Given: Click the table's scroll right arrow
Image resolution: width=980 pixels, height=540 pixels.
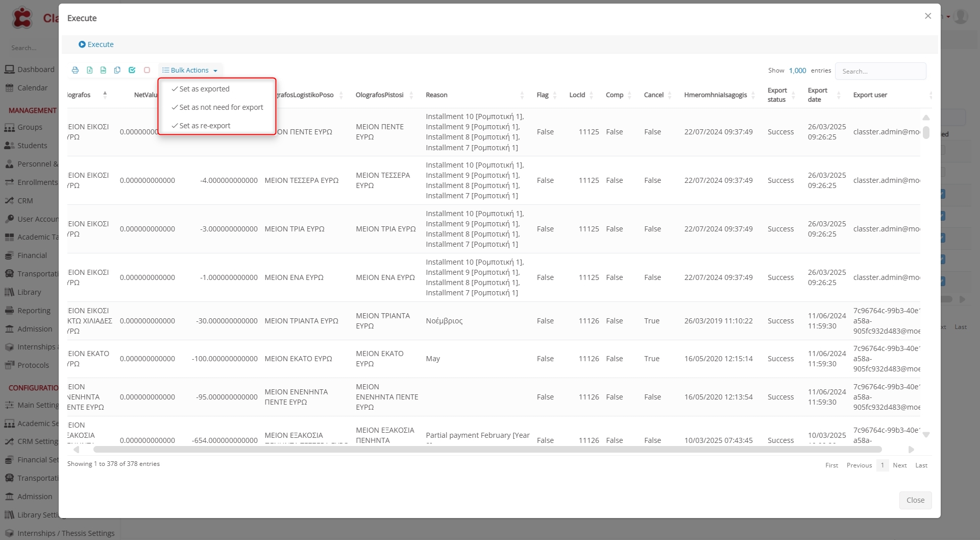Looking at the screenshot, I should point(911,450).
